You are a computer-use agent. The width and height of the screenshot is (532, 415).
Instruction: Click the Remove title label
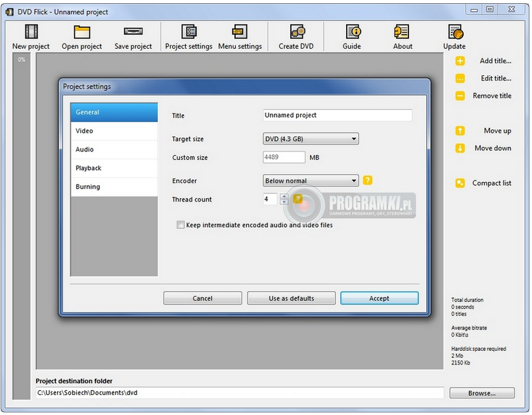tap(492, 96)
